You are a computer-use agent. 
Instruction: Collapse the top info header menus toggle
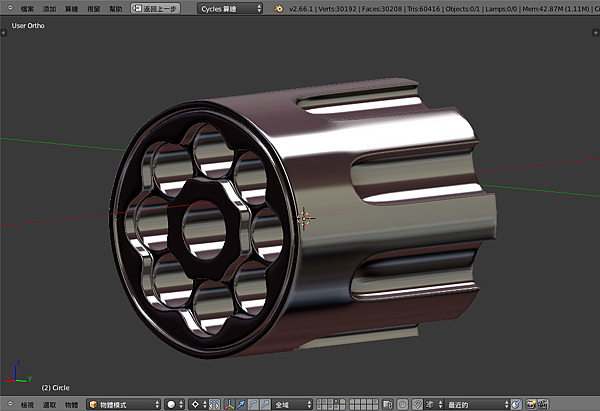10,7
